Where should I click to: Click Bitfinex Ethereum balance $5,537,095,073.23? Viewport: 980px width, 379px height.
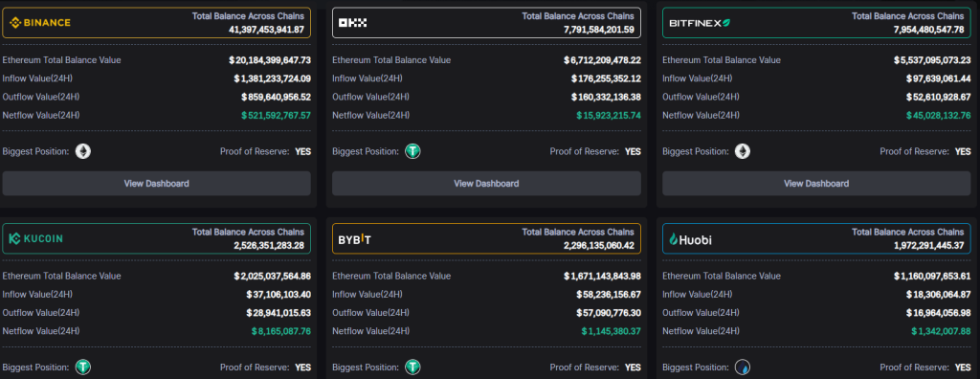point(932,60)
